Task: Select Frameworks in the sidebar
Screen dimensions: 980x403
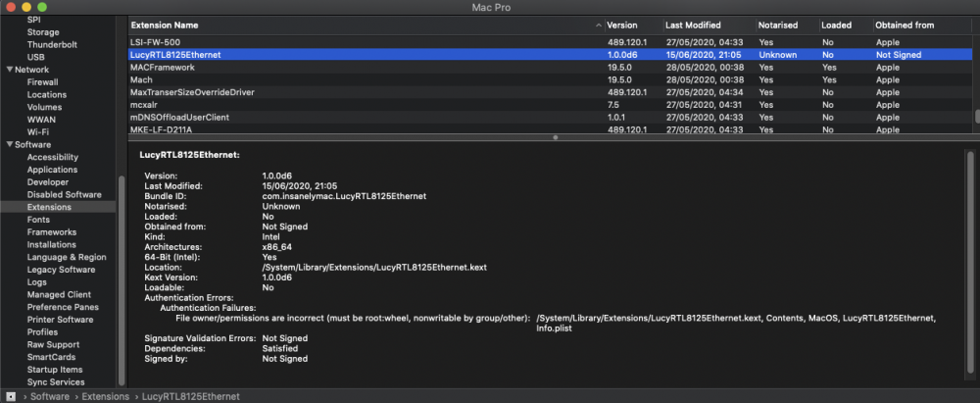Action: click(x=51, y=232)
